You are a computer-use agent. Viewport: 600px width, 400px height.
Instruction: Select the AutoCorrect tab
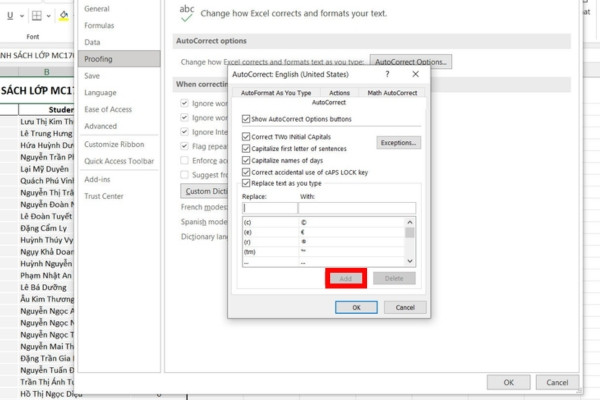(x=329, y=102)
